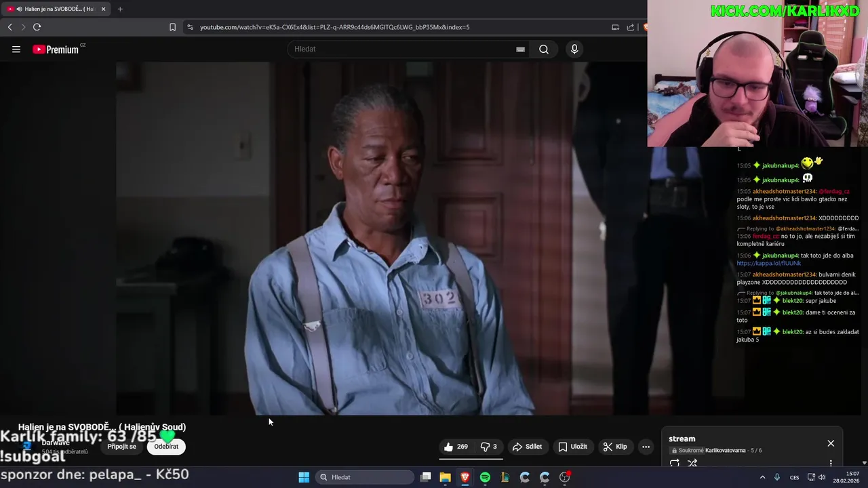This screenshot has height=488, width=868.
Task: Save the video with Uložit button
Action: pos(573,447)
